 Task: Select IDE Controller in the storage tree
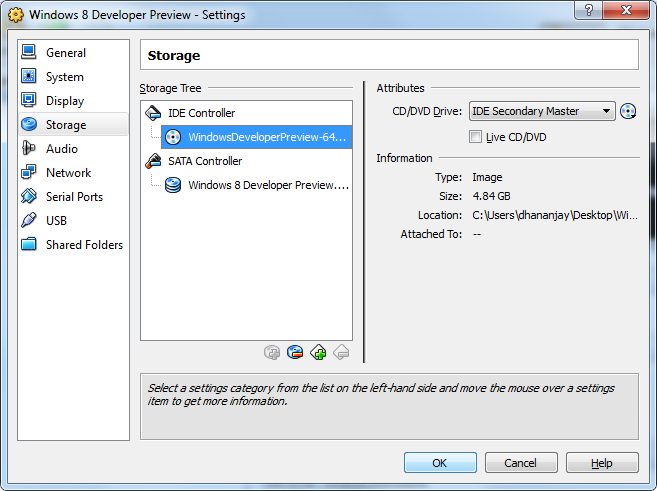tap(201, 113)
